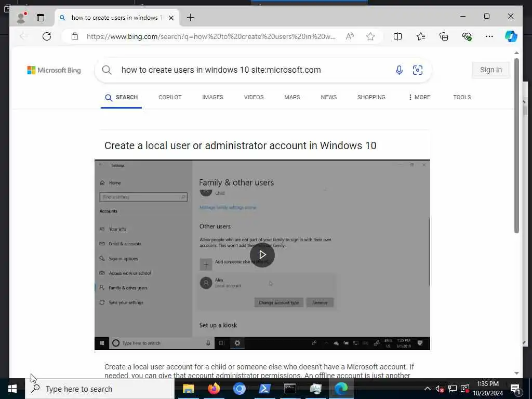Open PowerShell from the taskbar
Image resolution: width=532 pixels, height=399 pixels.
pyautogui.click(x=264, y=389)
